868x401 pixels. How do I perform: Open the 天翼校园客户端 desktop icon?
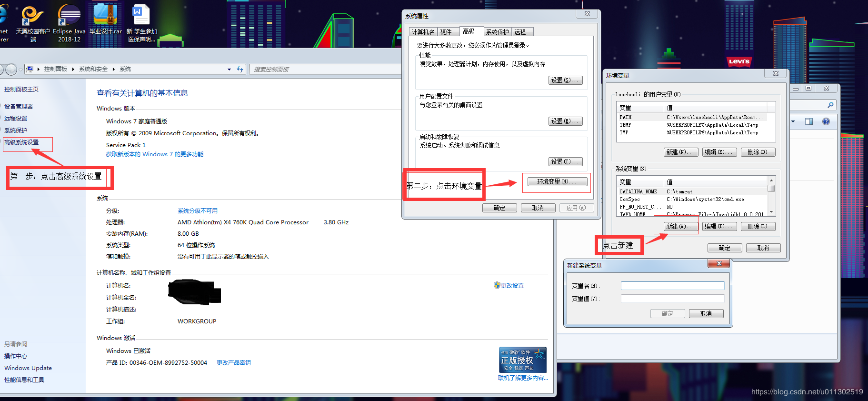33,23
